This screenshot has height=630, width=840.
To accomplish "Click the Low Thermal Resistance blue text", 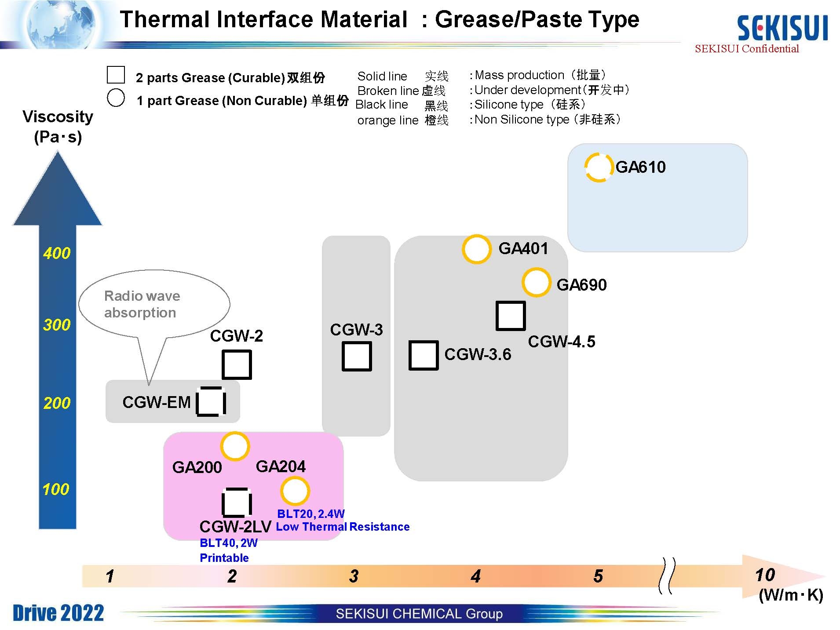I will tap(343, 527).
